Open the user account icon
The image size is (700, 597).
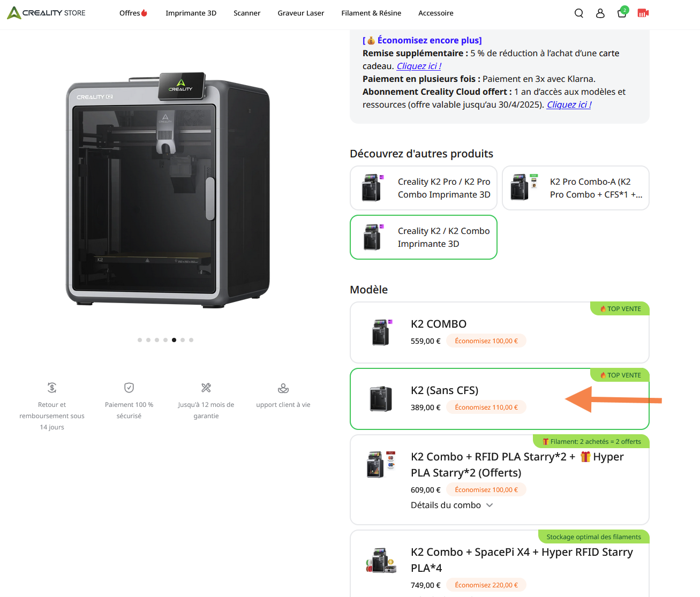(x=600, y=13)
